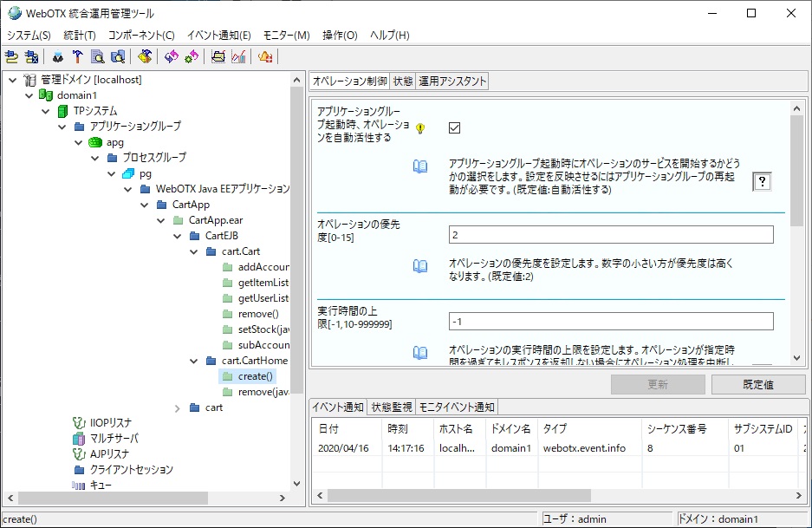Select the setStock operation in tree
Viewport: 812px width, 528px height.
coord(263,329)
